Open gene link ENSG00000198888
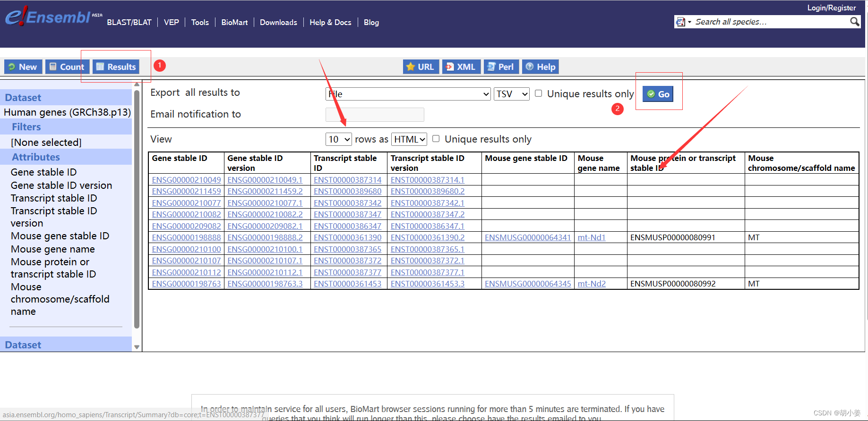 click(186, 237)
